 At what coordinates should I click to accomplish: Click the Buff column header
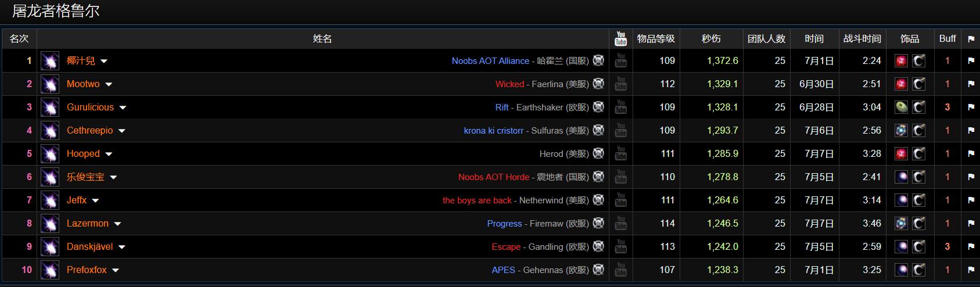(947, 38)
